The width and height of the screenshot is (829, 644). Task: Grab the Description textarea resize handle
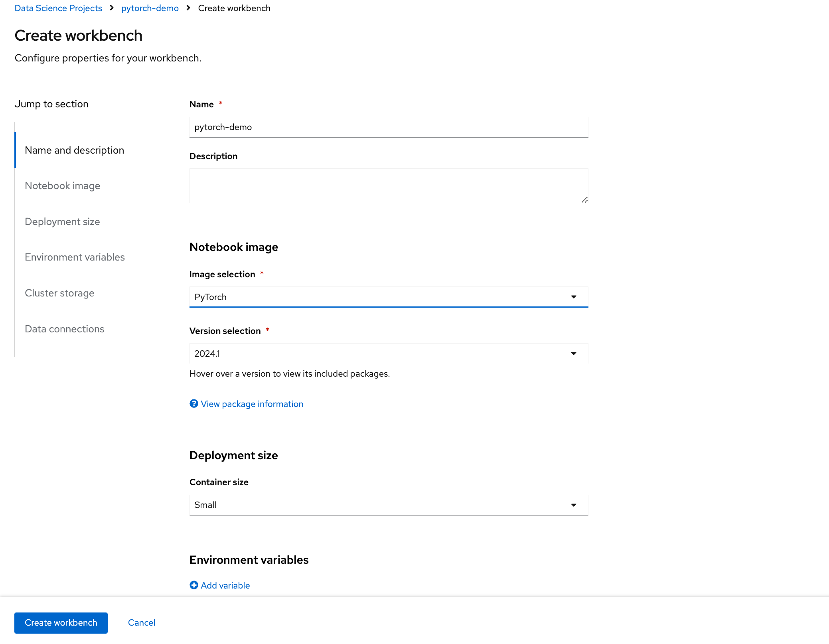(x=584, y=200)
